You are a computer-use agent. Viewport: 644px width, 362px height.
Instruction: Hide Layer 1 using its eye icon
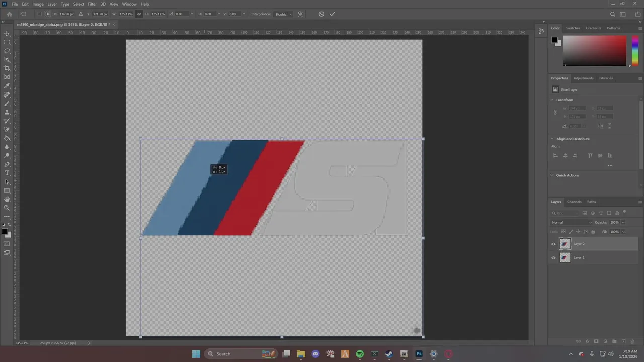pos(553,258)
